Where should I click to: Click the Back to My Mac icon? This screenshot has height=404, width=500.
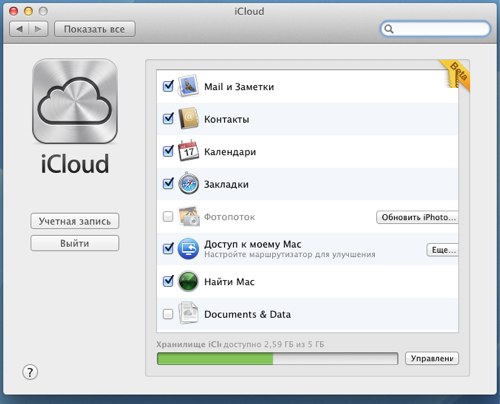coord(188,249)
